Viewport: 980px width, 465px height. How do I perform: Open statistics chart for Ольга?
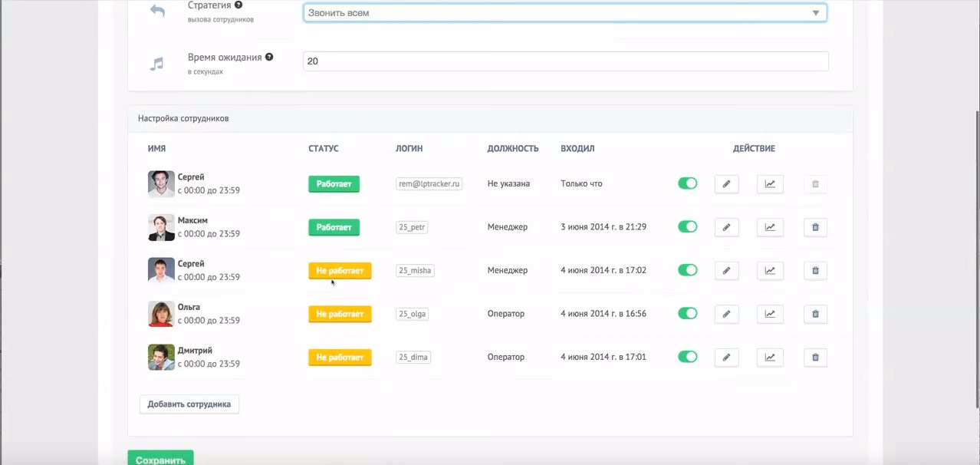(x=770, y=314)
